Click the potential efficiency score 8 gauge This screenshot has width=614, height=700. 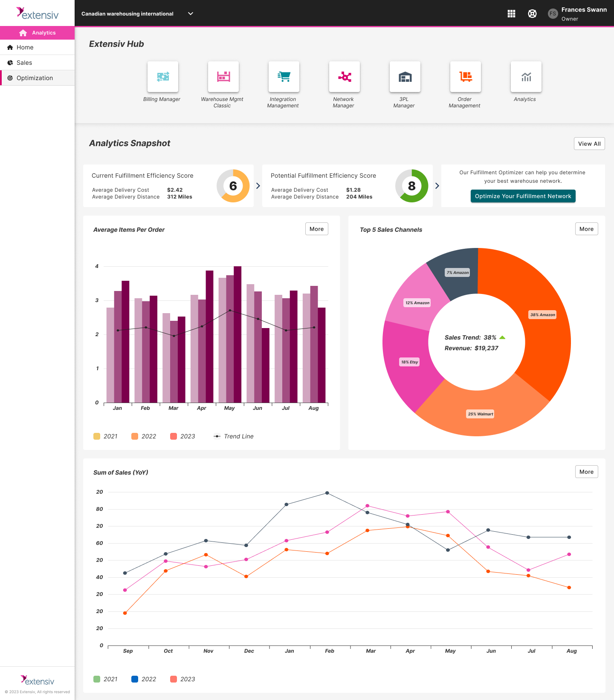(x=412, y=186)
